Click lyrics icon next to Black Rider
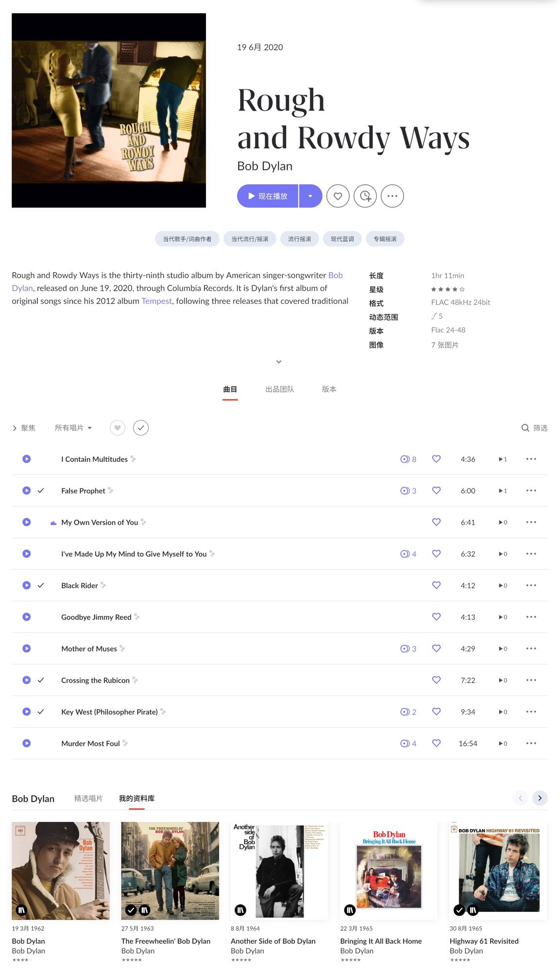 (x=103, y=585)
